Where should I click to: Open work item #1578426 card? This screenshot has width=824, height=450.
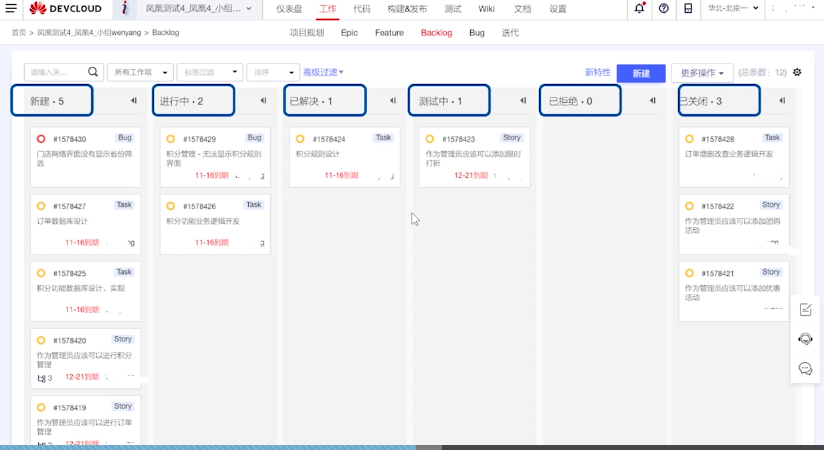point(215,224)
